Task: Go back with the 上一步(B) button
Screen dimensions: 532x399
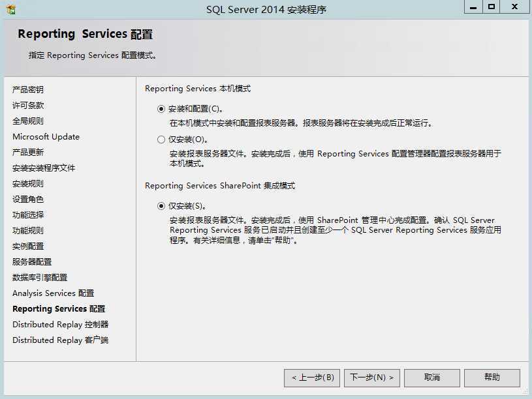Action: (x=313, y=377)
